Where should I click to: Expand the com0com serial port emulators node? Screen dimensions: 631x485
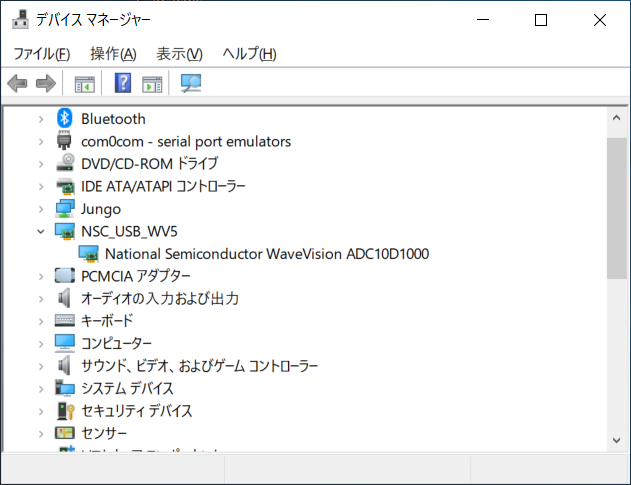pos(41,142)
